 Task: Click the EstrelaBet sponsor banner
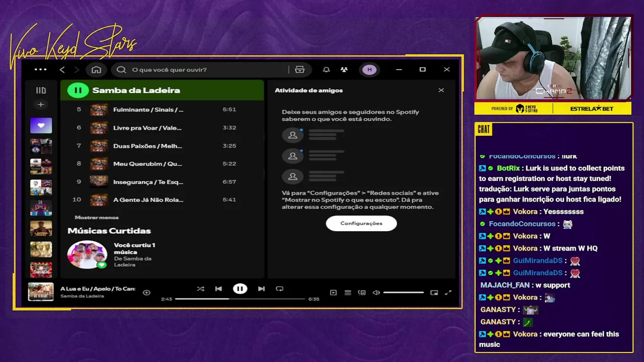(x=592, y=109)
